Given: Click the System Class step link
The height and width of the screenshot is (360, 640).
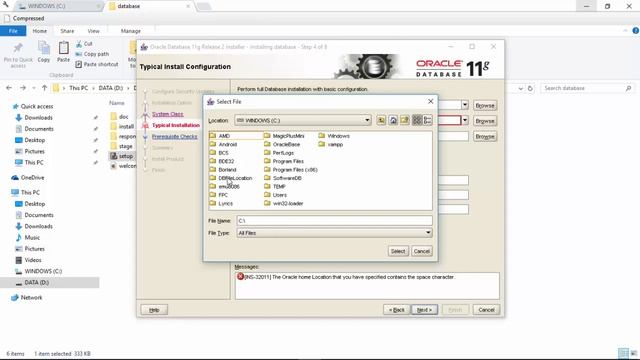Looking at the screenshot, I should tap(168, 114).
